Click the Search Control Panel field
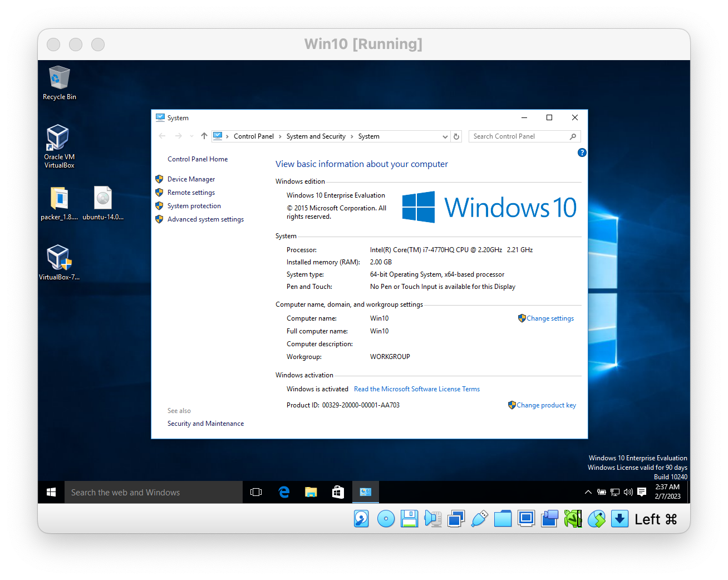Screen dimensions: 728x580 point(518,136)
